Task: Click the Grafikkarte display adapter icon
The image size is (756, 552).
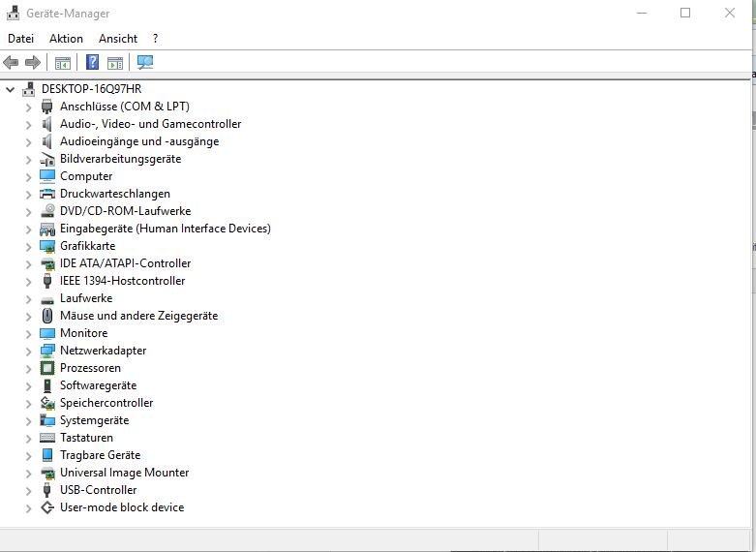Action: (x=47, y=246)
